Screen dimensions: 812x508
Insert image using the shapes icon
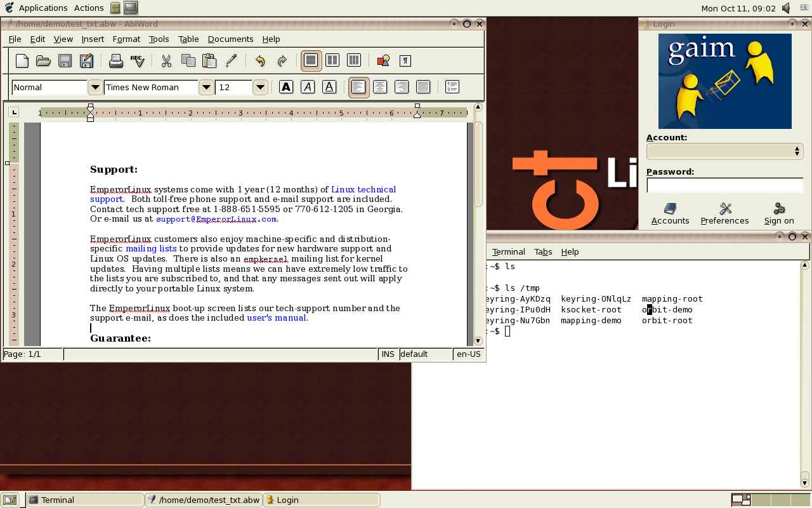[383, 61]
